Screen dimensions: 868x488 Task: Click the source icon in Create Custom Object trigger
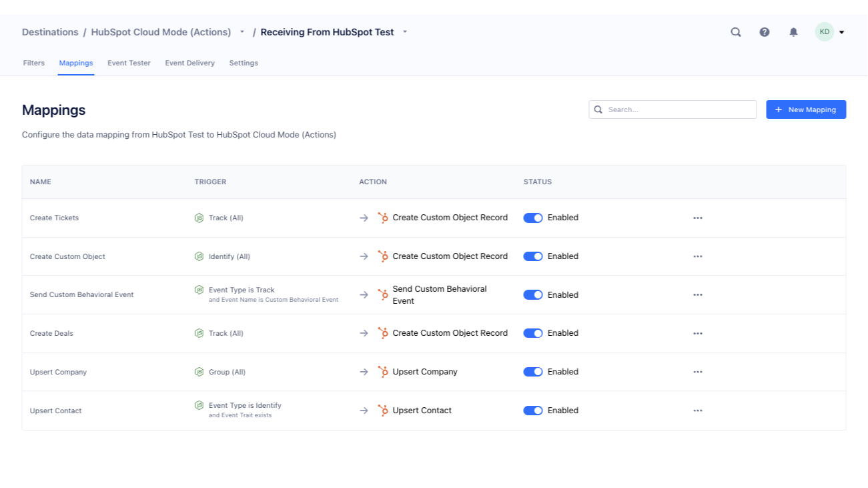click(199, 256)
